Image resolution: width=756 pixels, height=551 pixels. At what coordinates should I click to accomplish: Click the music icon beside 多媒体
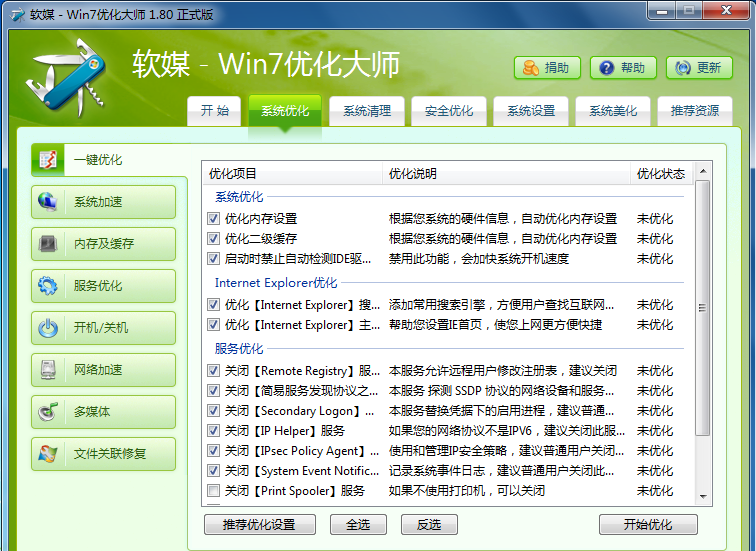click(48, 412)
